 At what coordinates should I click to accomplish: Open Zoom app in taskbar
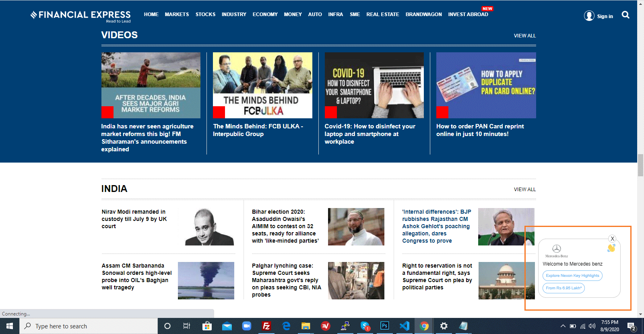pos(246,326)
